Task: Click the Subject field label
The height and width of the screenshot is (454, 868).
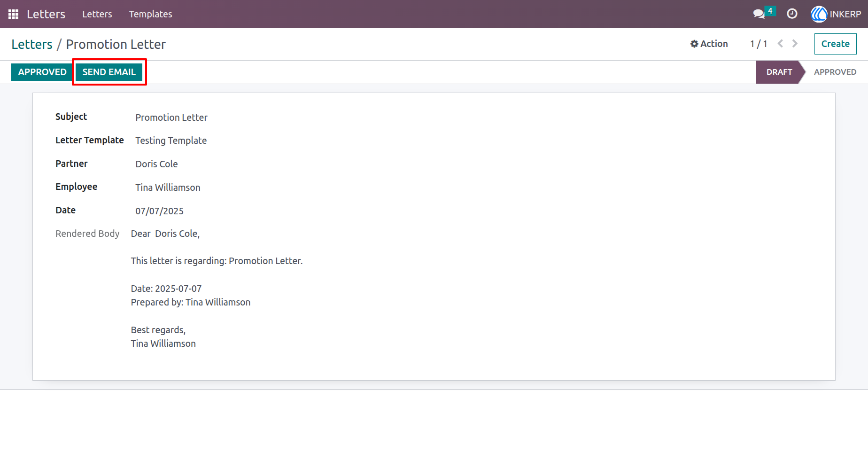Action: tap(71, 117)
